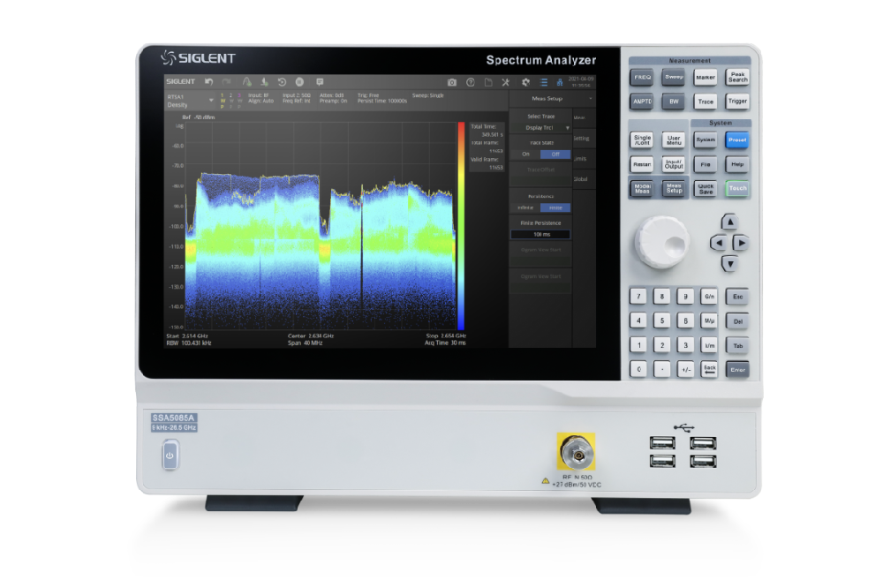This screenshot has width=883, height=588.
Task: Switch to the Setting side tab
Action: coord(582,138)
